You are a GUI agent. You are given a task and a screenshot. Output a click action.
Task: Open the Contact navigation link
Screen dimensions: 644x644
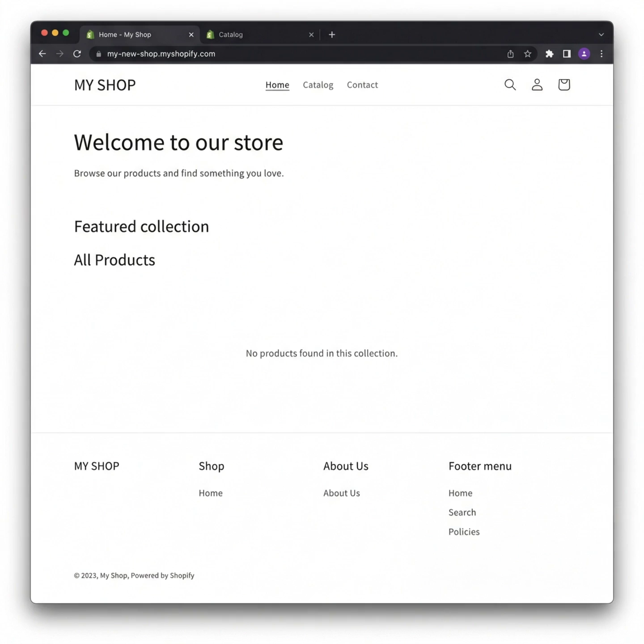pos(362,85)
